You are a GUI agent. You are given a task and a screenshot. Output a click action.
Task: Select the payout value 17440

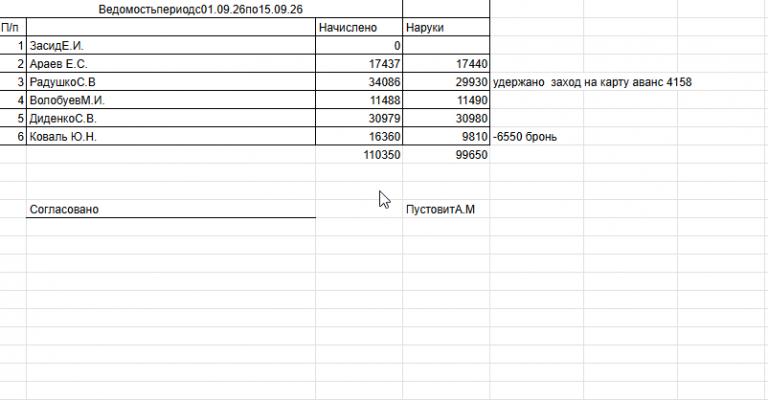(446, 64)
